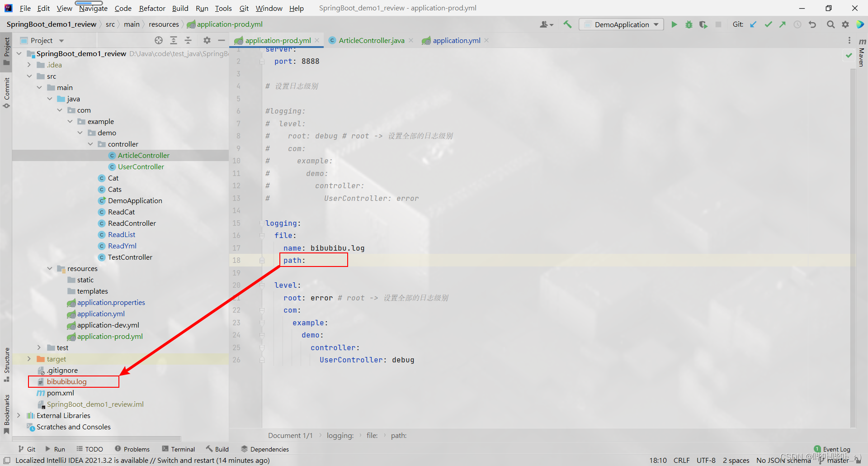Expand all nodes in the Project panel

(x=174, y=40)
